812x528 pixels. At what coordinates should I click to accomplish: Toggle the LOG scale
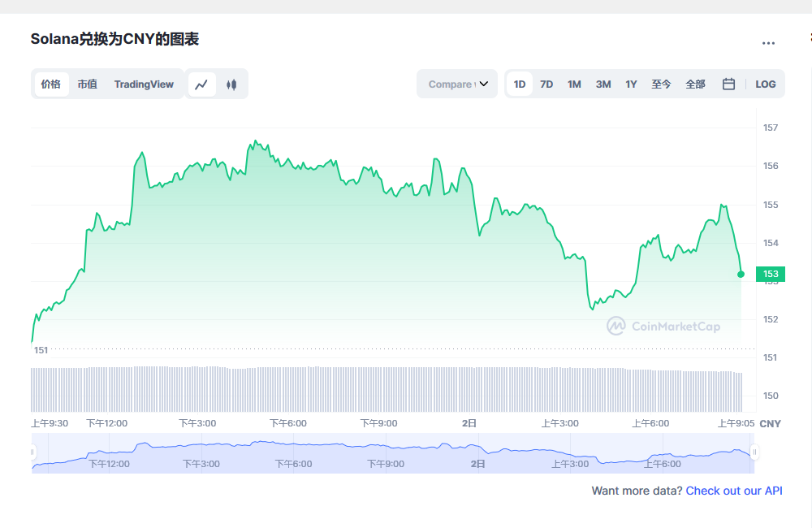[766, 84]
